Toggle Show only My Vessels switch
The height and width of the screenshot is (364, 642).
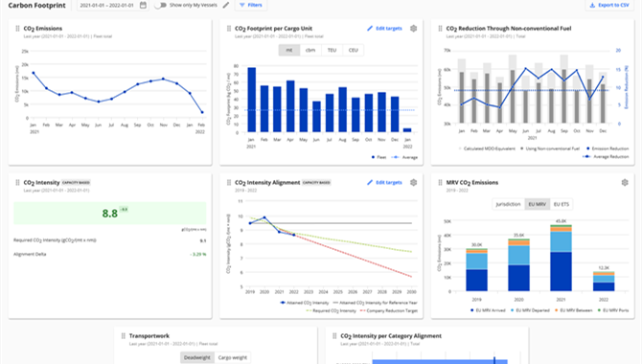coord(161,5)
